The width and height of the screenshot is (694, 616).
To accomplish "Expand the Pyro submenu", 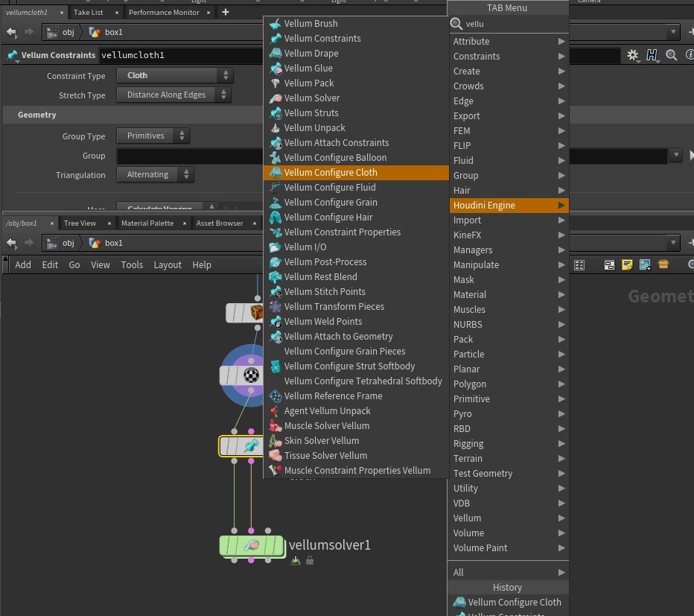I will click(508, 414).
